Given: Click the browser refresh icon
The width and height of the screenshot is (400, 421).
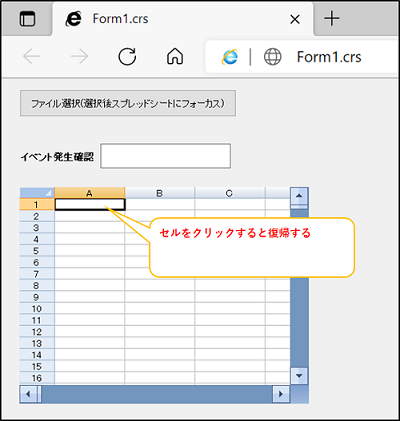Looking at the screenshot, I should [127, 56].
